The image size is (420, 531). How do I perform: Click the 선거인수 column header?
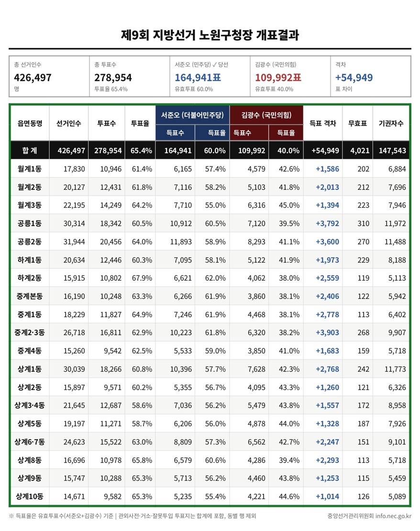click(x=69, y=123)
